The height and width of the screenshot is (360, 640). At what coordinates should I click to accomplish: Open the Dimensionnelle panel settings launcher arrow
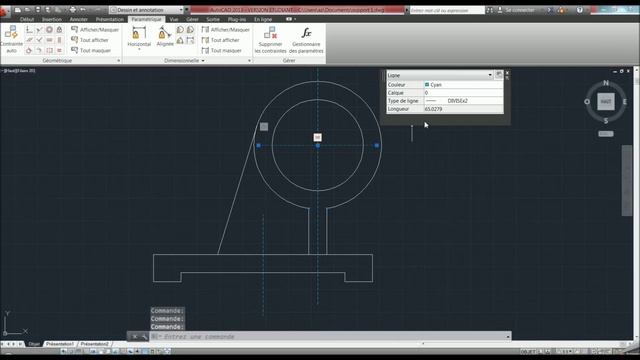[x=249, y=60]
